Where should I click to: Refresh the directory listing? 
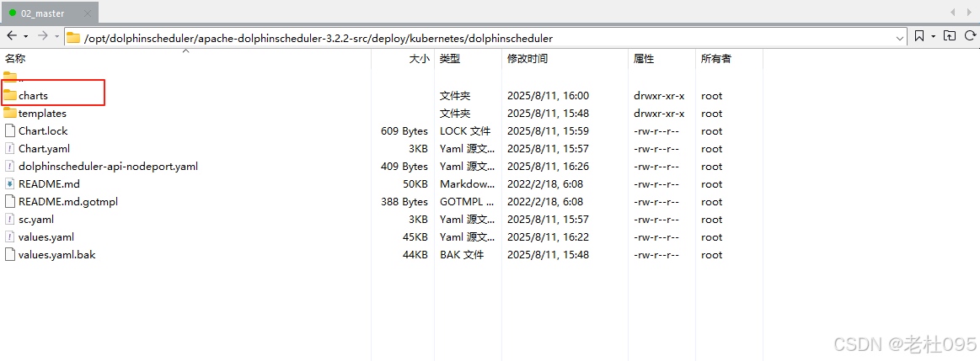968,37
